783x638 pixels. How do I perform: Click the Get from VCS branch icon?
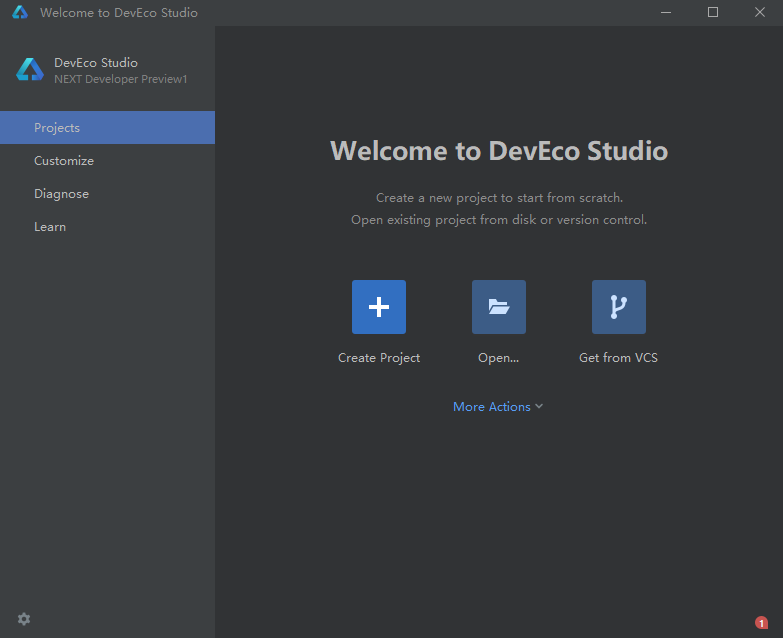[x=619, y=307]
